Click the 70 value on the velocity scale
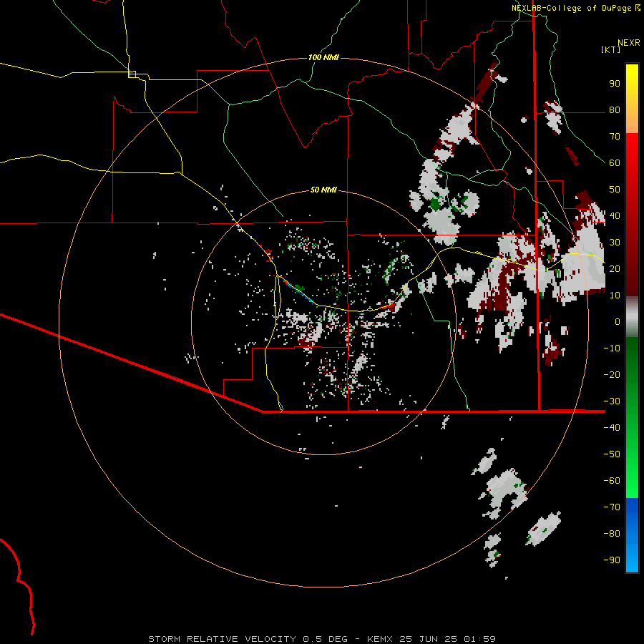 point(615,137)
